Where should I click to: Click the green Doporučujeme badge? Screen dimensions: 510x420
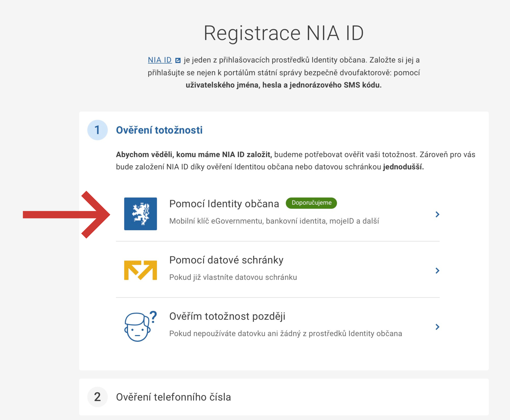point(311,203)
